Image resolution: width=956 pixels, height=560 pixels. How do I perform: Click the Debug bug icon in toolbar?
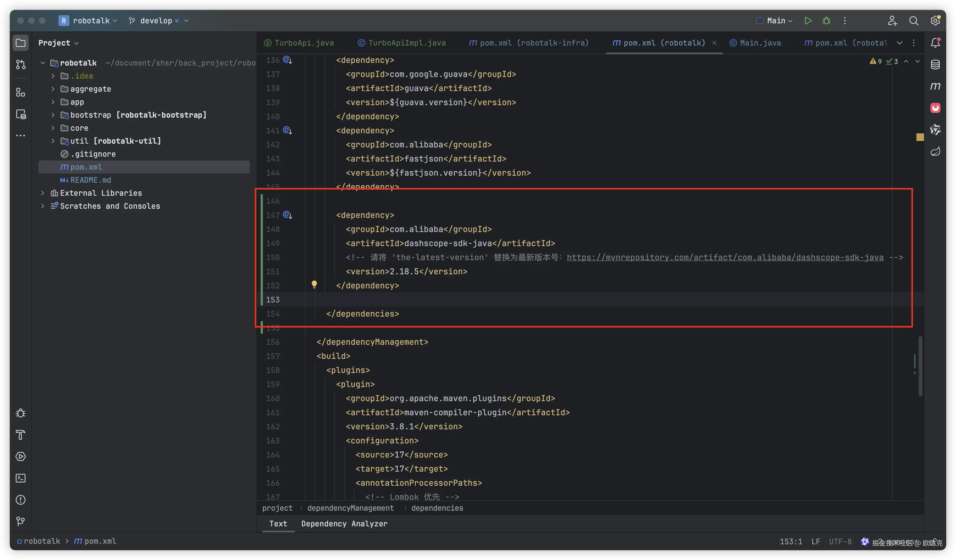826,21
